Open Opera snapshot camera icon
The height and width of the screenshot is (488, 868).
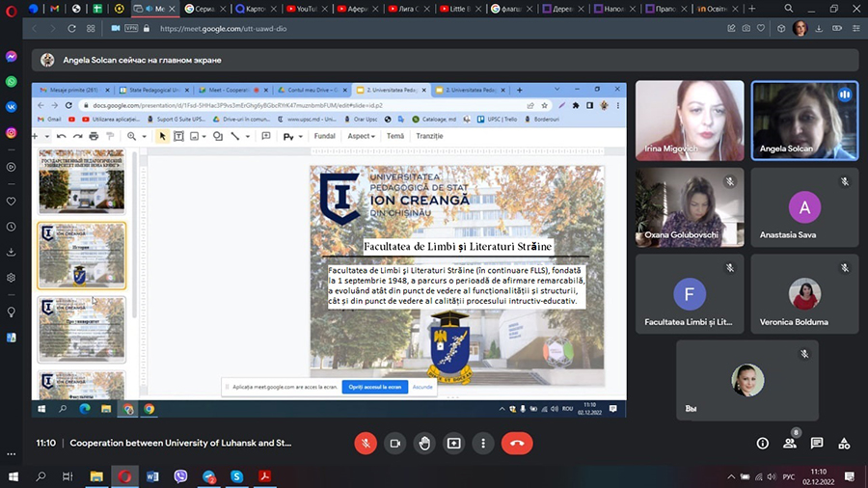coord(746,28)
